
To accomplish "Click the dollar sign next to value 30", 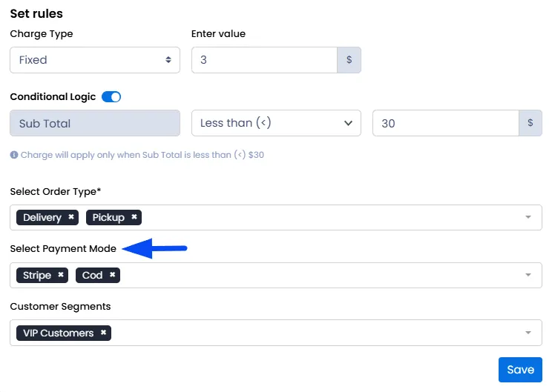I will point(530,123).
